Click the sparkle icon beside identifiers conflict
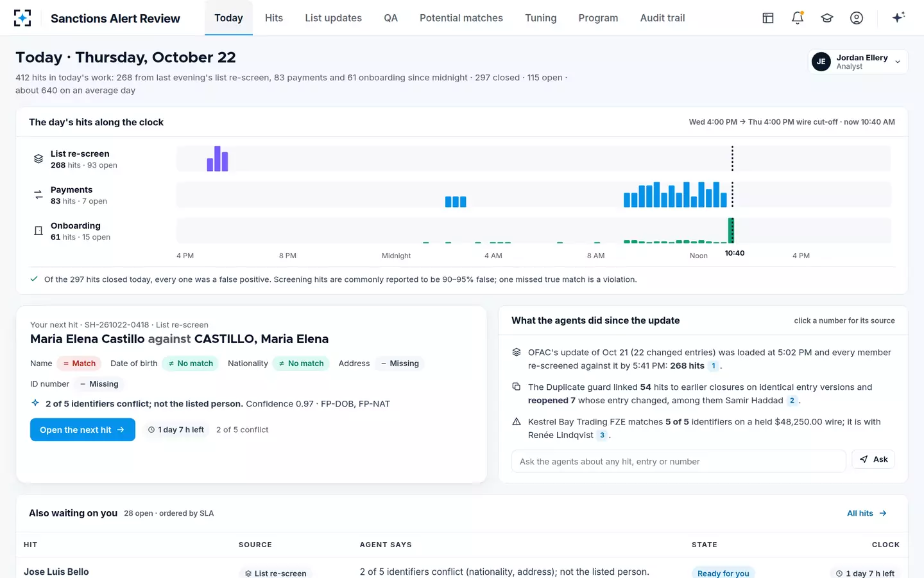This screenshot has height=578, width=924. point(35,403)
